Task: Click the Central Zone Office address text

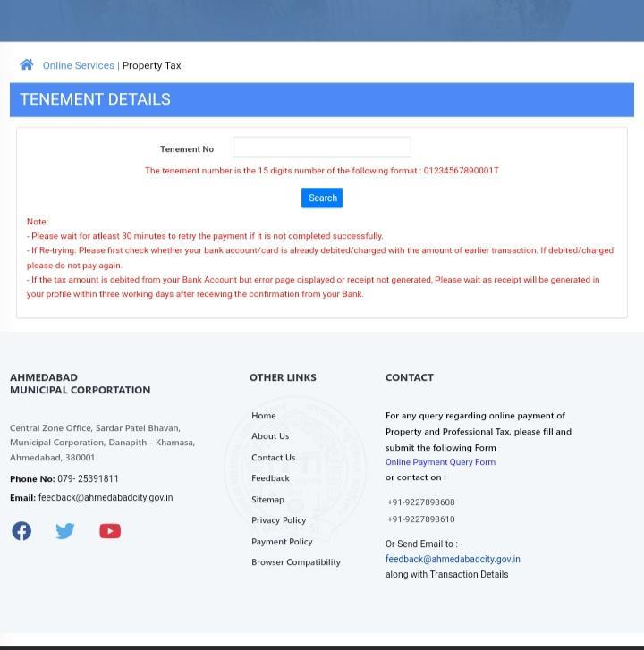Action: tap(103, 443)
